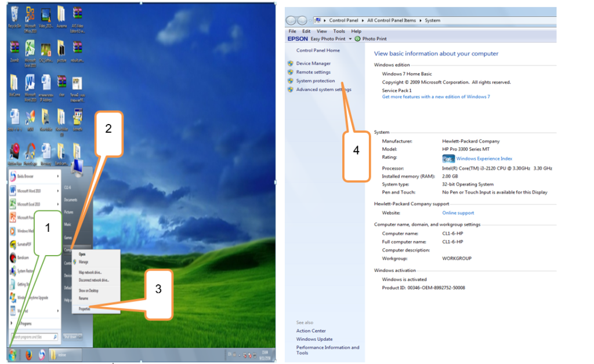Expand the Microsoft Word 2010 jump list arrow
Viewport: 594px width, 364px height.
57,190
